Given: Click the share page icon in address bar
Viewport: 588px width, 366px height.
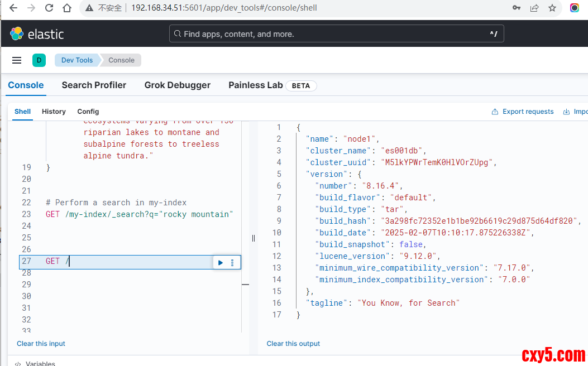Looking at the screenshot, I should coord(534,8).
